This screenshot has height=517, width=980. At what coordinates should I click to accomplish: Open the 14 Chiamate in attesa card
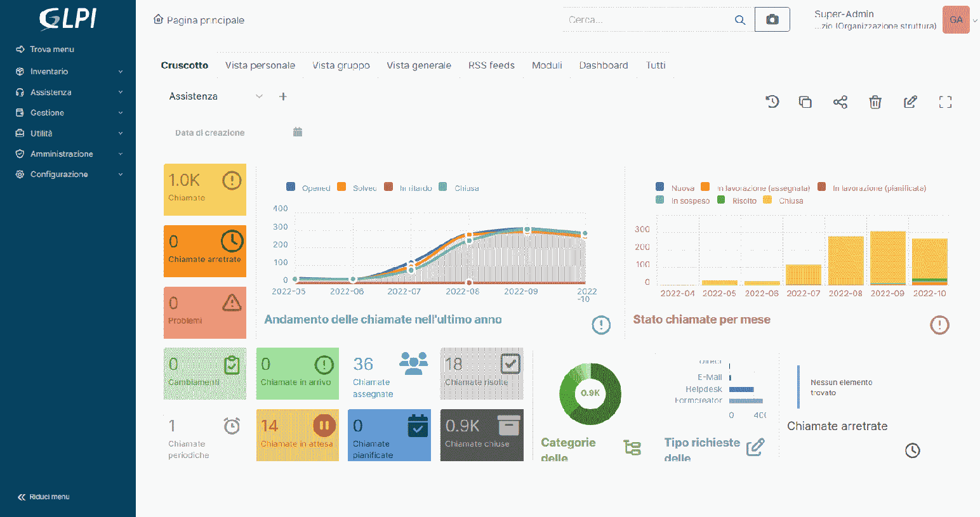click(x=298, y=435)
